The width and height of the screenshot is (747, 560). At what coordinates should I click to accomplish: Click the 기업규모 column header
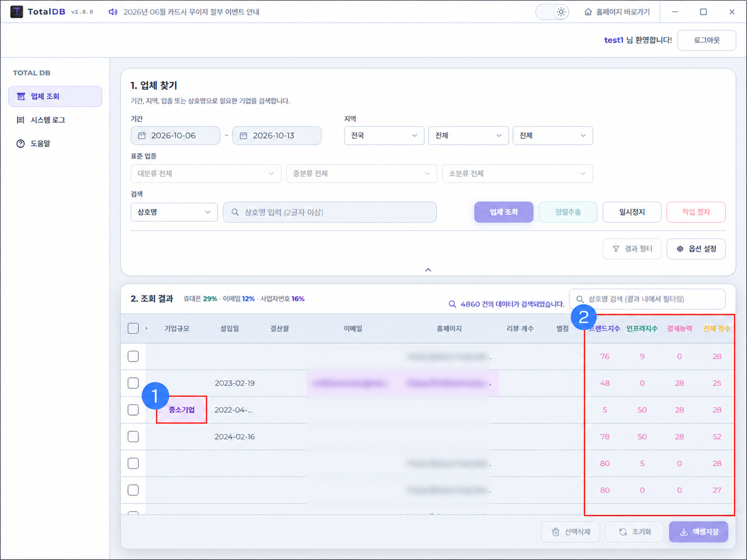coord(177,328)
